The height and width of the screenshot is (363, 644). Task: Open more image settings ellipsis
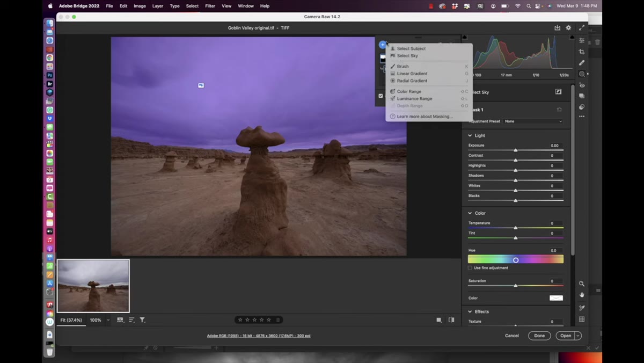(x=582, y=117)
